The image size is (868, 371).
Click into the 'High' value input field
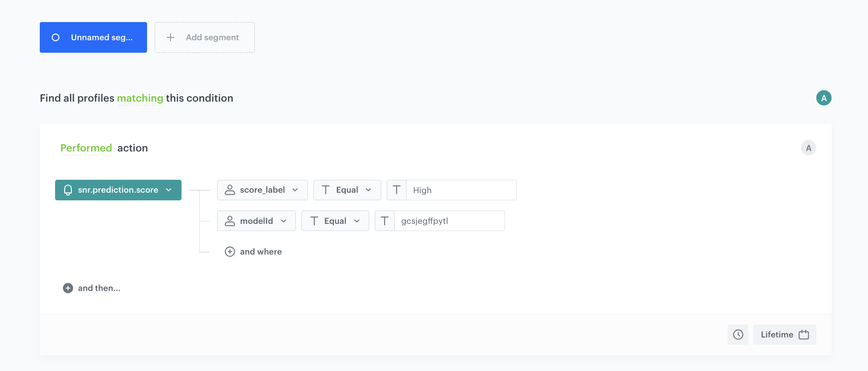click(461, 190)
